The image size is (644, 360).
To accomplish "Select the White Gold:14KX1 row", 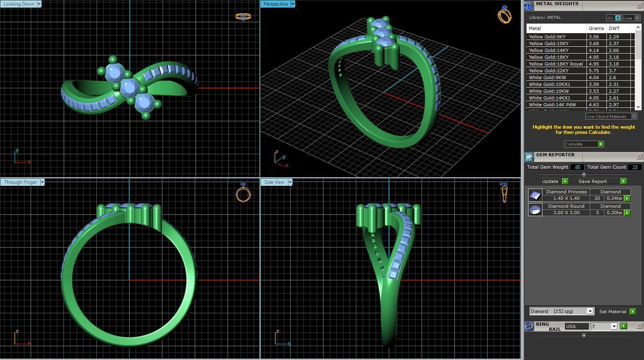I will coord(580,98).
